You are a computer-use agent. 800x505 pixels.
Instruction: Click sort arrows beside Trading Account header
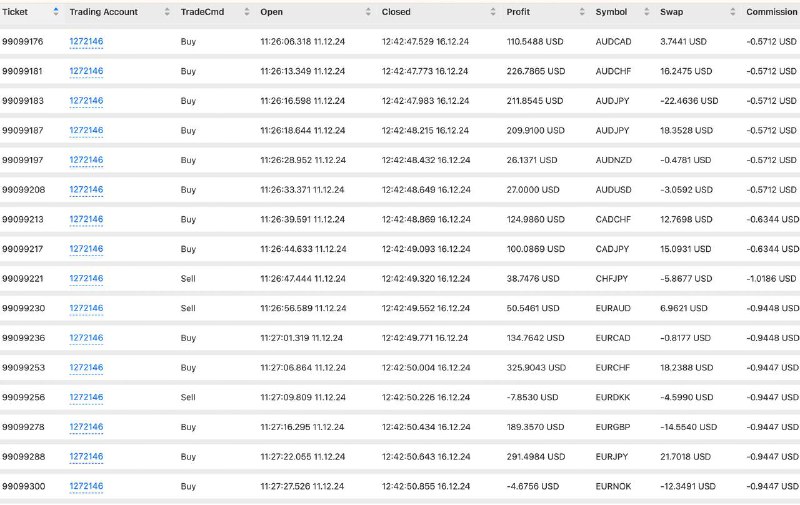tap(167, 12)
